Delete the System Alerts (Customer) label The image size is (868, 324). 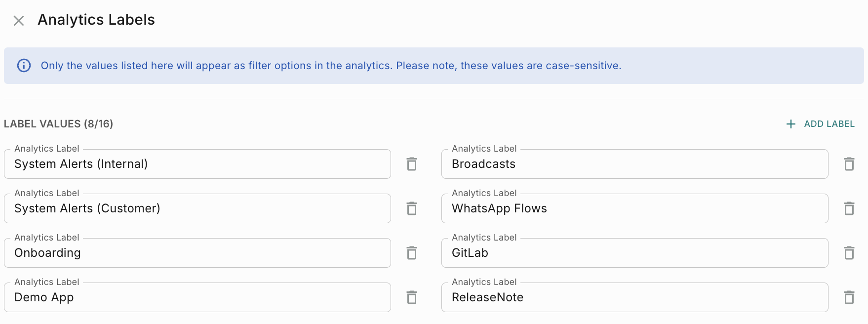click(x=412, y=208)
